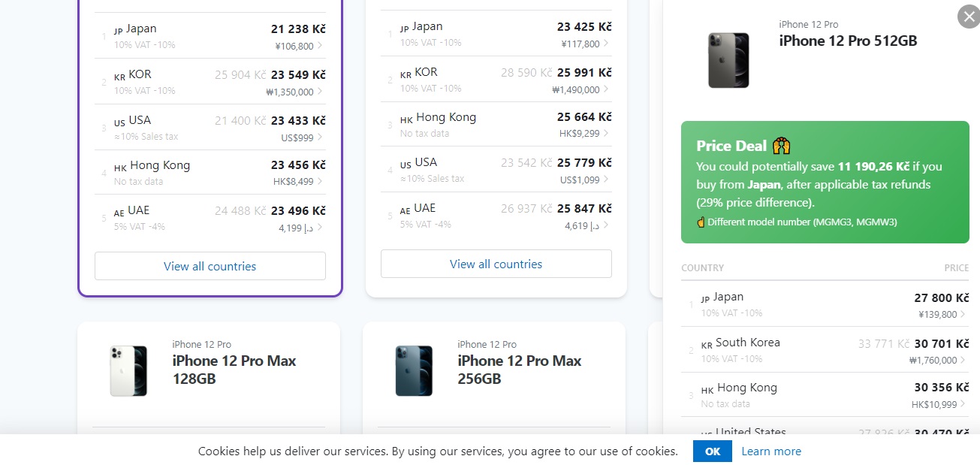Select the iPhone 12 Pro Max 256GB title
The width and height of the screenshot is (980, 465).
pyautogui.click(x=520, y=370)
